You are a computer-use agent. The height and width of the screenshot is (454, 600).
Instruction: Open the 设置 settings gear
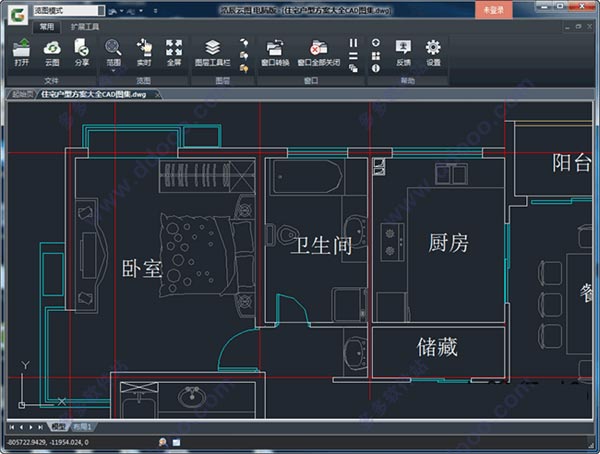pos(433,53)
